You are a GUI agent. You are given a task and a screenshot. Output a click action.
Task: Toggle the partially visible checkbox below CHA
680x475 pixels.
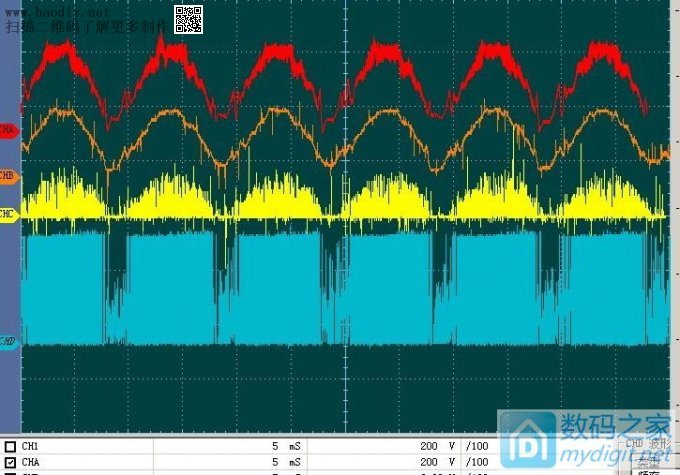click(10, 472)
